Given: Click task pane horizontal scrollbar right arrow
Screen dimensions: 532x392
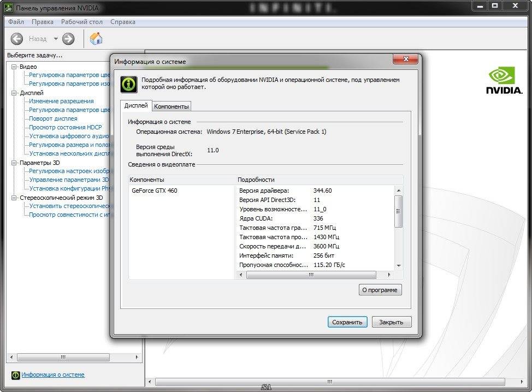Looking at the screenshot, I should click(x=137, y=358).
